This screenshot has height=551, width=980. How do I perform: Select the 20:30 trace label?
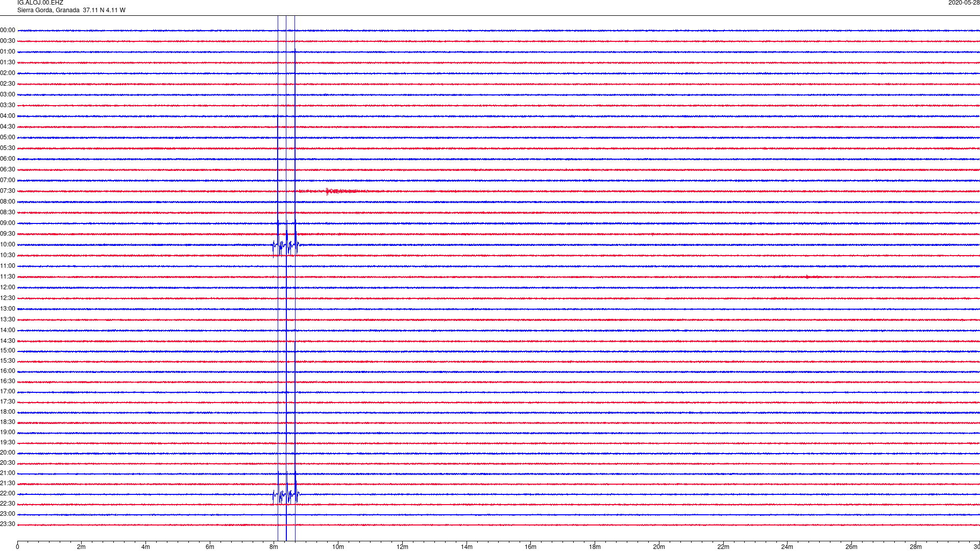click(8, 463)
